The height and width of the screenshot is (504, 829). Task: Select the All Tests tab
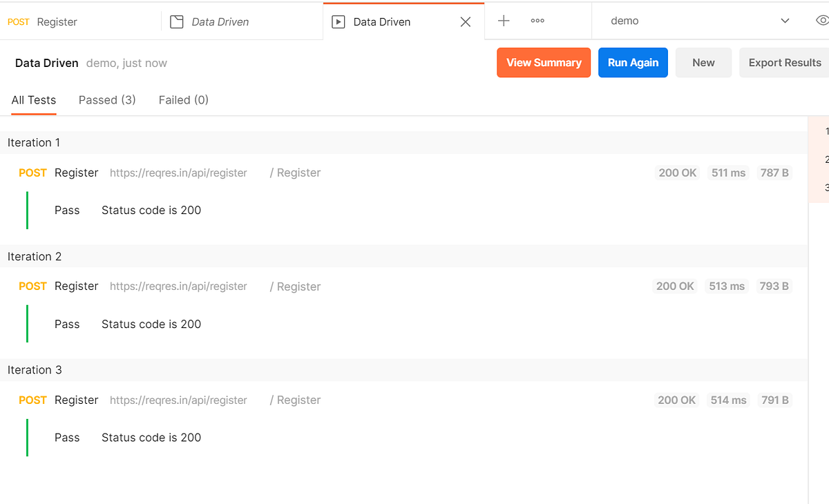tap(34, 100)
